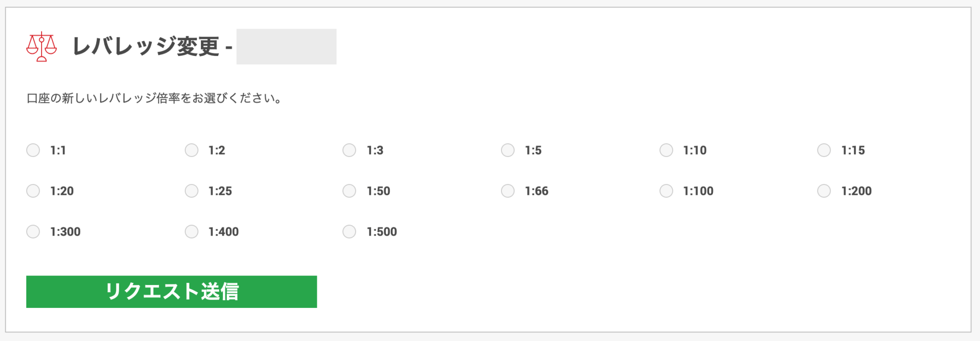This screenshot has height=341, width=980.
Task: Click the green リクエスト送信 button
Action: coord(171,292)
